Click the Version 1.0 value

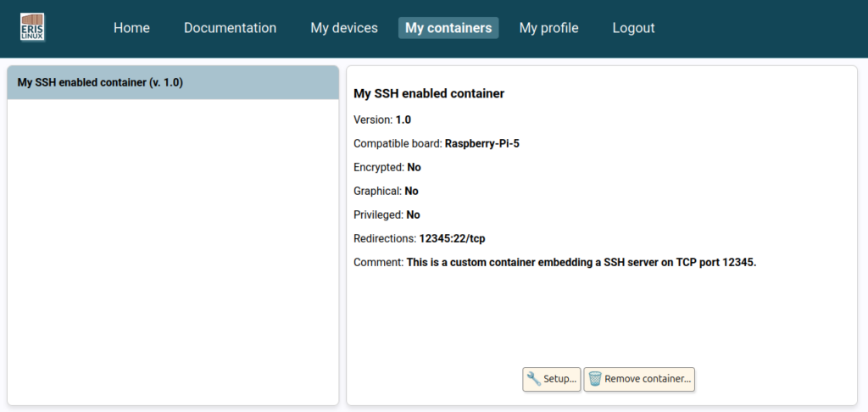[x=403, y=120]
